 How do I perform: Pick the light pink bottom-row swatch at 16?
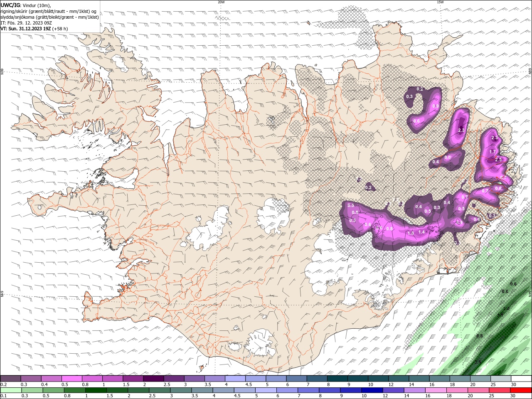click(436, 390)
